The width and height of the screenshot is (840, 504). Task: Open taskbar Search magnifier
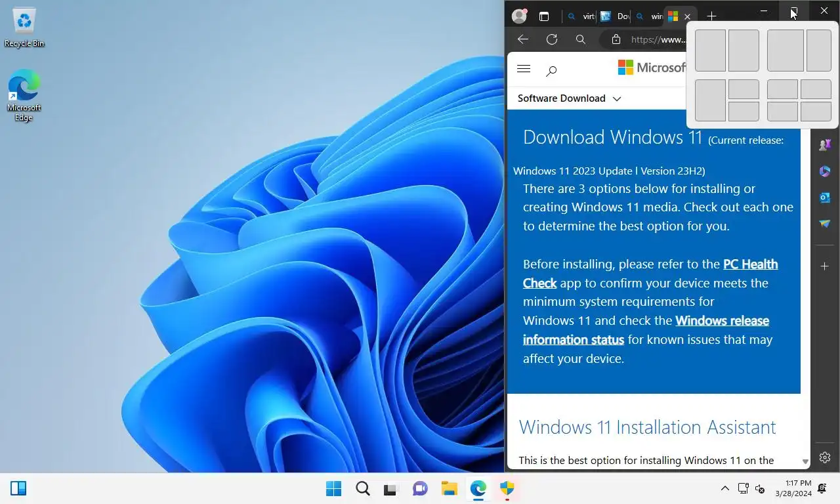[362, 488]
